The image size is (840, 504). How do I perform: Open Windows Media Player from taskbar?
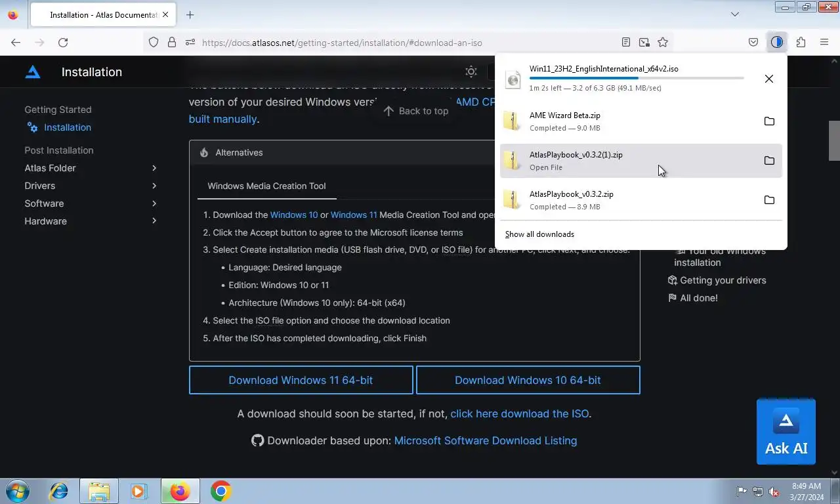coord(138,491)
